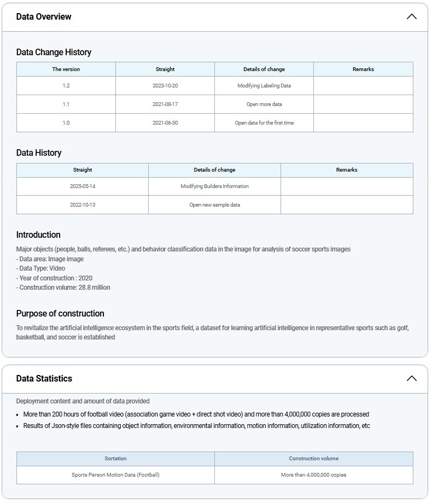Click the Introduction section heading
Screen dimensions: 432x504
[38, 235]
